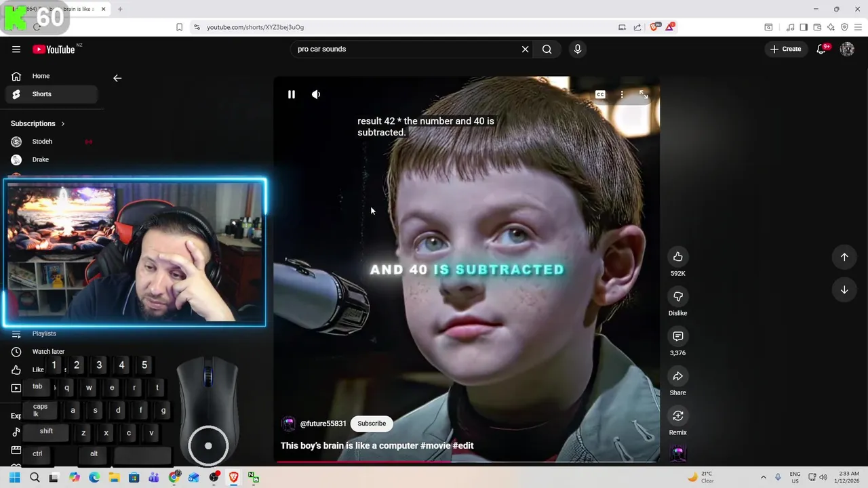
Task: Go back using the left arrow
Action: tap(117, 78)
